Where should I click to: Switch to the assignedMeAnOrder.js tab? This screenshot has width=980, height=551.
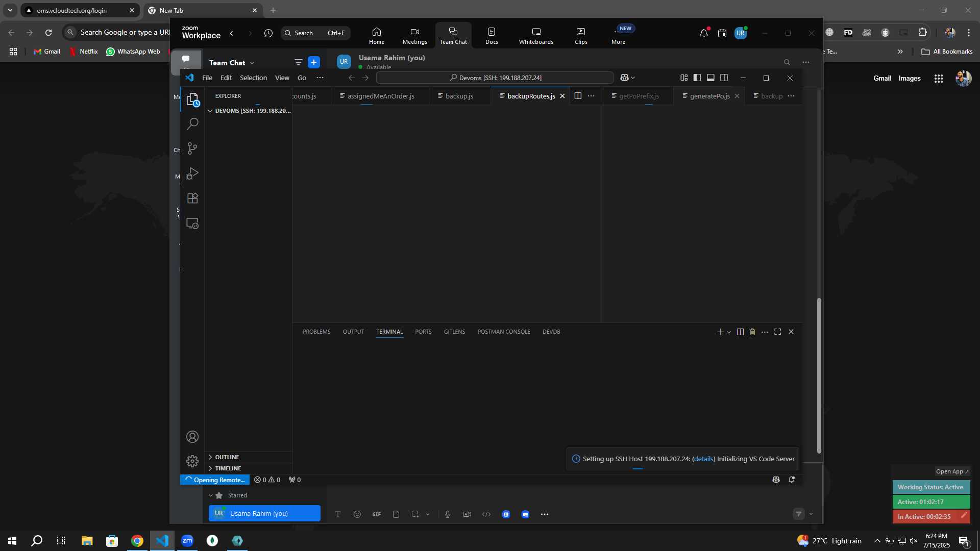[380, 96]
